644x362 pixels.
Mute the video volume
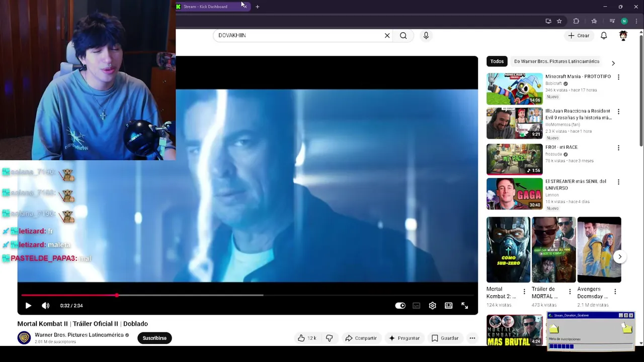coord(45,306)
